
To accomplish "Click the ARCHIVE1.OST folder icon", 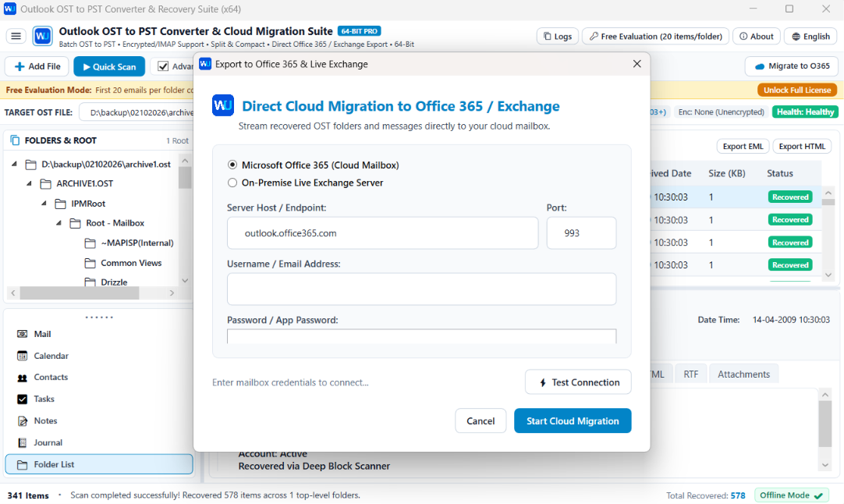I will 46,183.
